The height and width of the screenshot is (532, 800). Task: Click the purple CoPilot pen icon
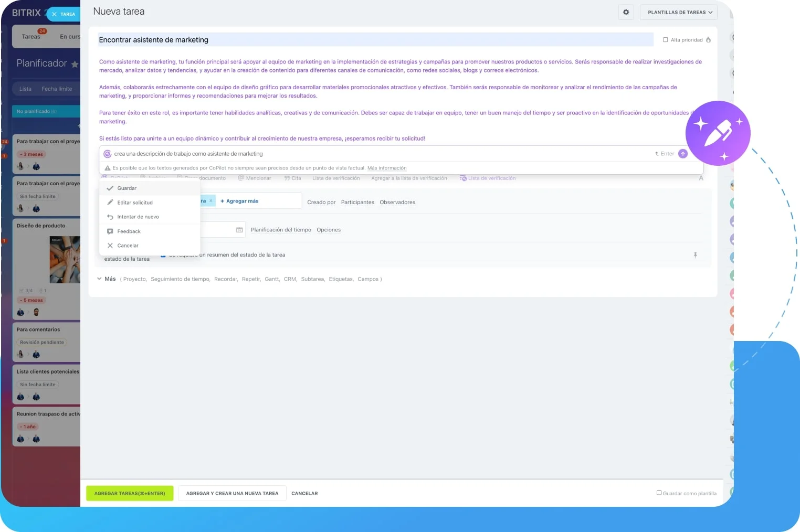click(718, 133)
